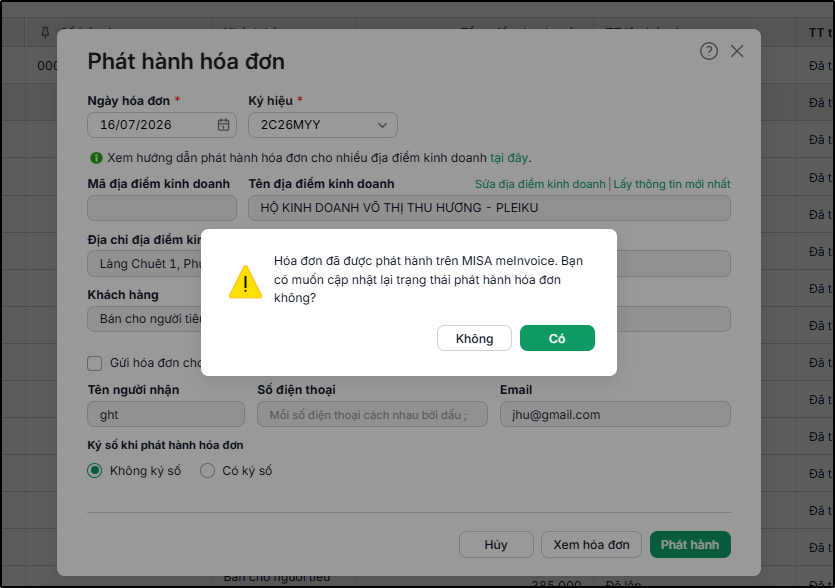Choose Không in the warning dialog
835x588 pixels.
point(474,338)
